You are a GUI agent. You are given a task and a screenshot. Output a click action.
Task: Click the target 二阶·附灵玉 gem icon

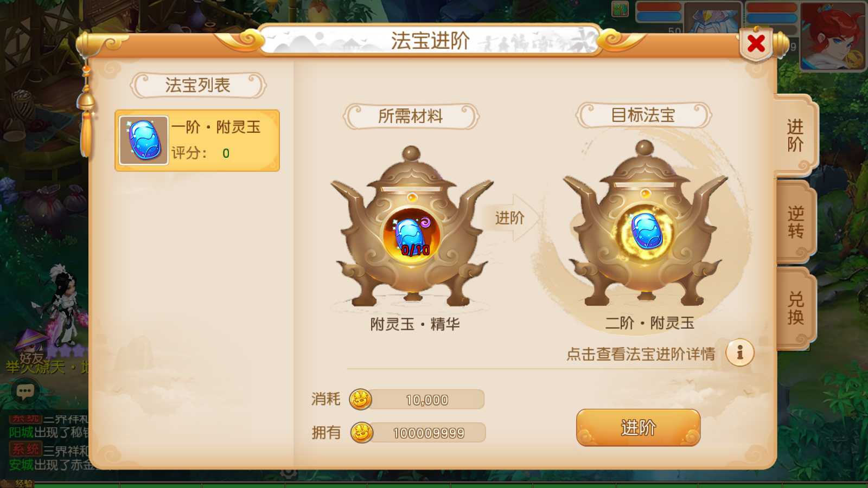(x=646, y=232)
